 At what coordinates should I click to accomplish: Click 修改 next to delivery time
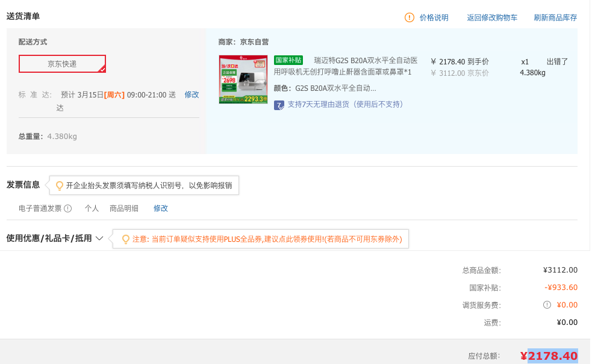point(192,94)
